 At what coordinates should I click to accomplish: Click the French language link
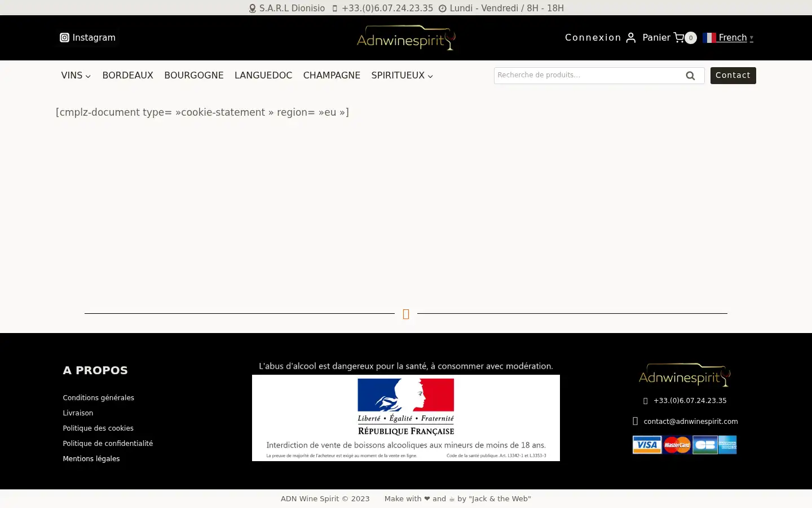tap(732, 38)
